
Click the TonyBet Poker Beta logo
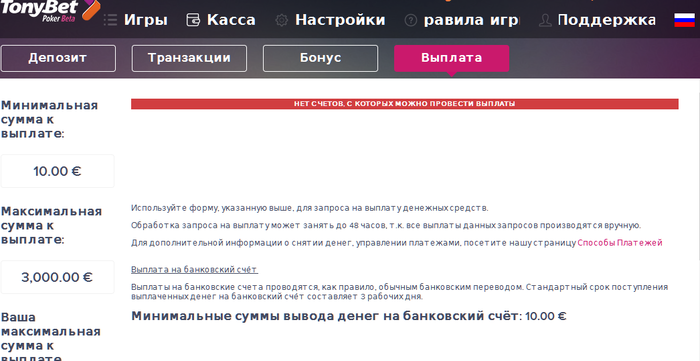coord(50,11)
